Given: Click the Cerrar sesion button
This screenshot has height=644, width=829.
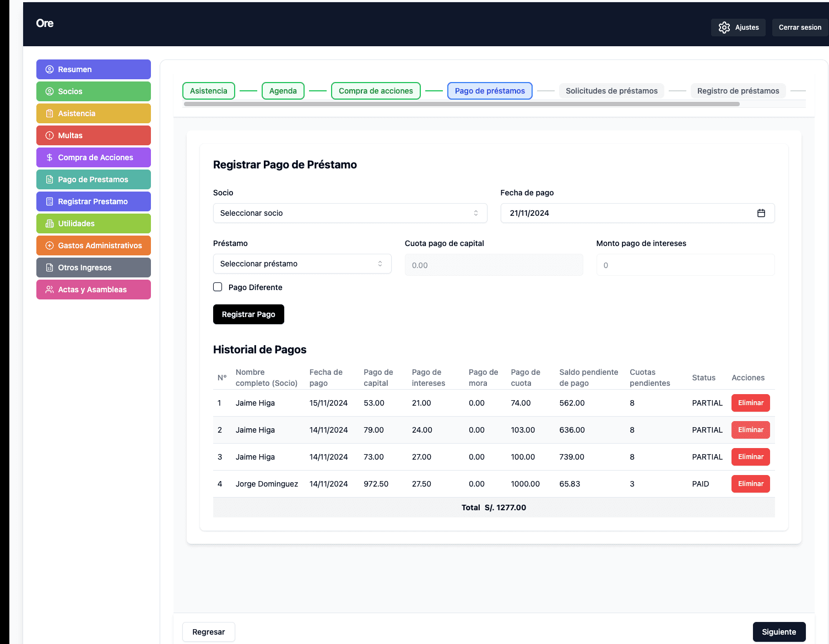Looking at the screenshot, I should (x=800, y=28).
